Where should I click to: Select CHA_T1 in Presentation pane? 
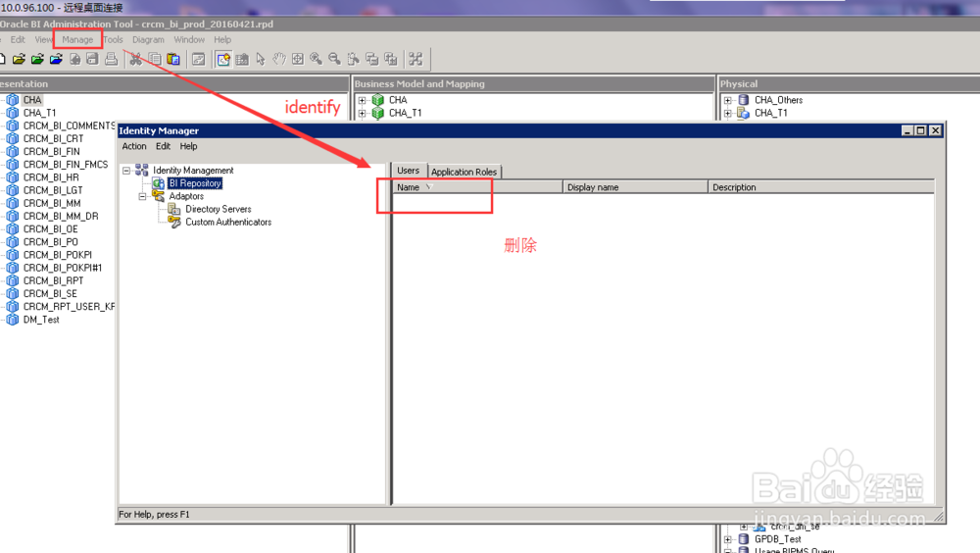39,113
